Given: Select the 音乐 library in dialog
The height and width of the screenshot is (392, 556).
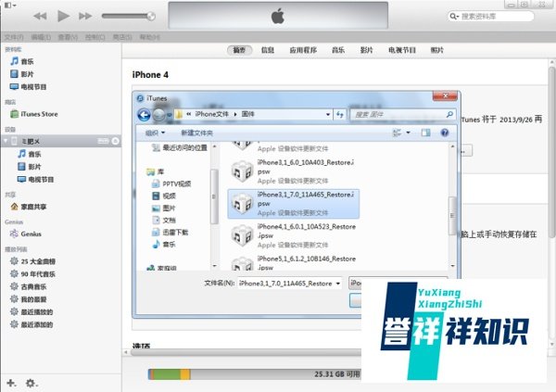Looking at the screenshot, I should point(164,244).
